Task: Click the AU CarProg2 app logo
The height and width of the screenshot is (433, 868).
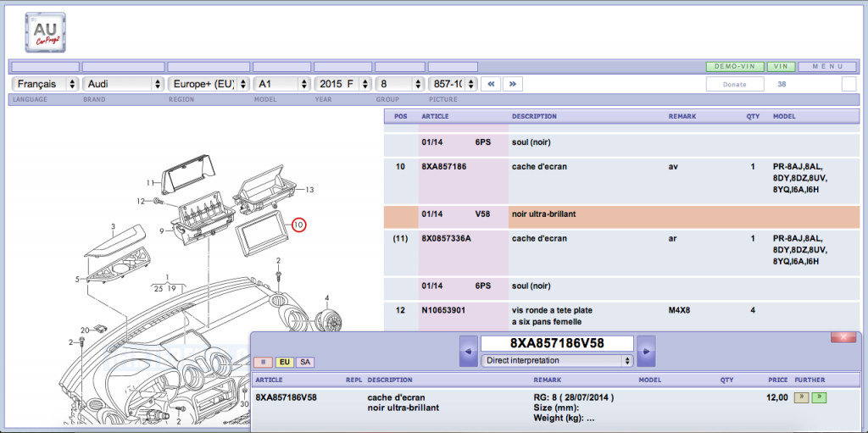Action: pos(46,32)
